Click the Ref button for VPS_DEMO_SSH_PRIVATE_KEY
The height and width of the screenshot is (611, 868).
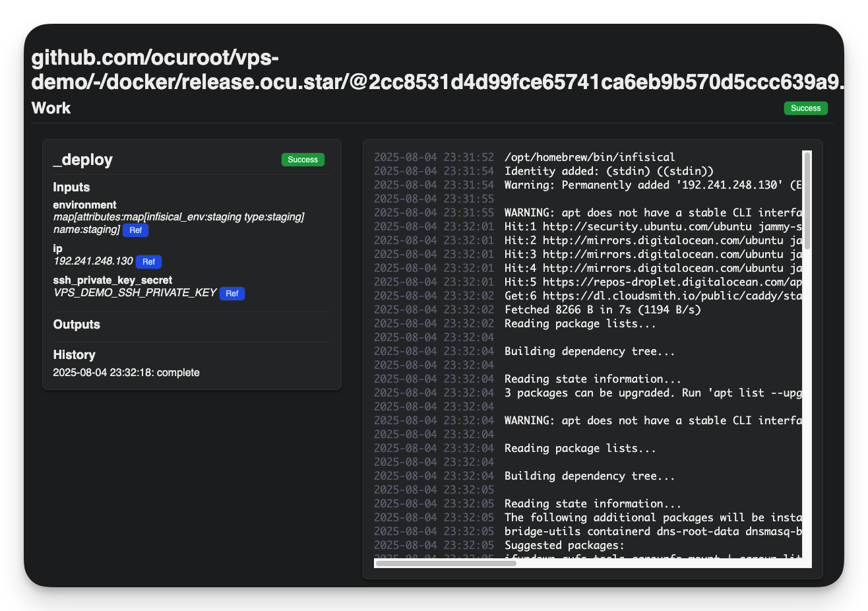point(232,294)
